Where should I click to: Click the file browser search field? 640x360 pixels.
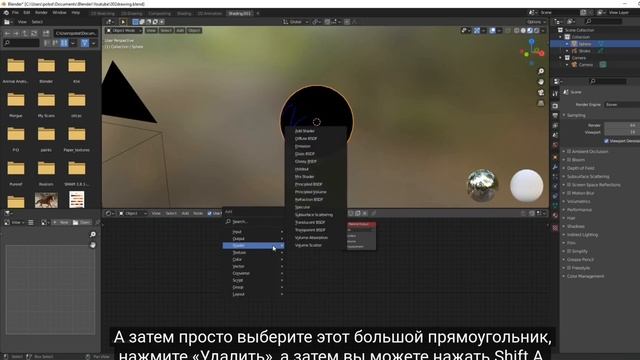21,43
